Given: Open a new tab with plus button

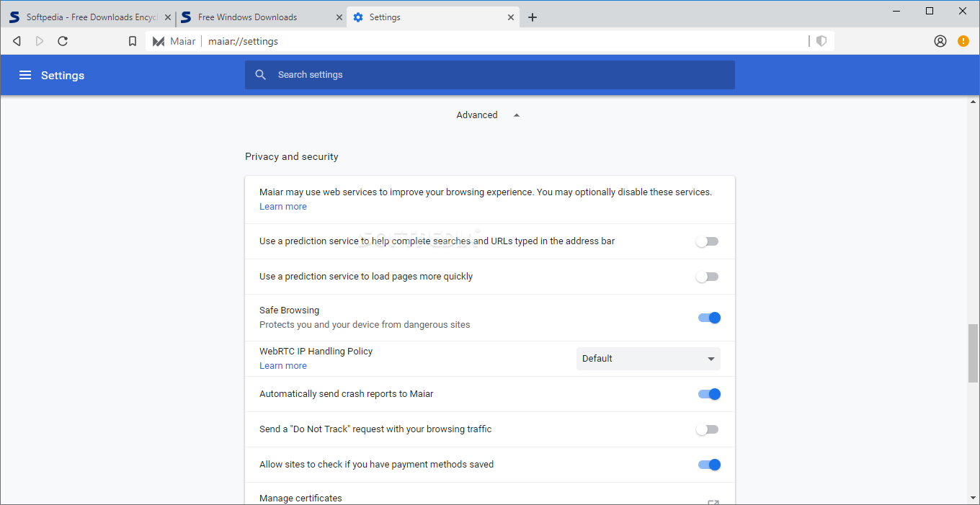Looking at the screenshot, I should pos(533,17).
